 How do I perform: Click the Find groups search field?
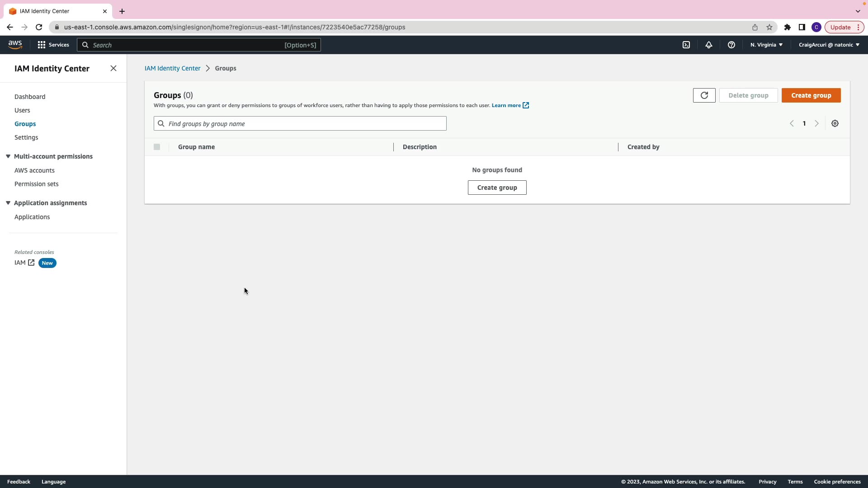coord(300,123)
